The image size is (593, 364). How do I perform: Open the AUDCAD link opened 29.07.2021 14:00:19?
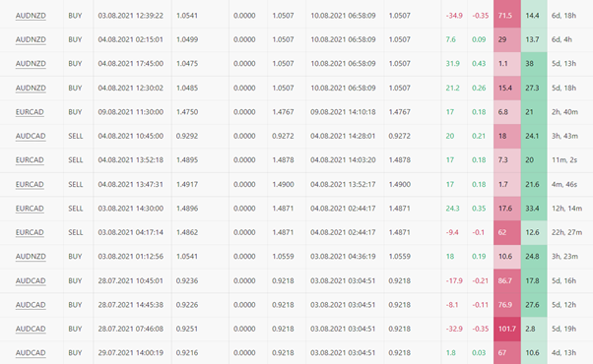tap(31, 352)
